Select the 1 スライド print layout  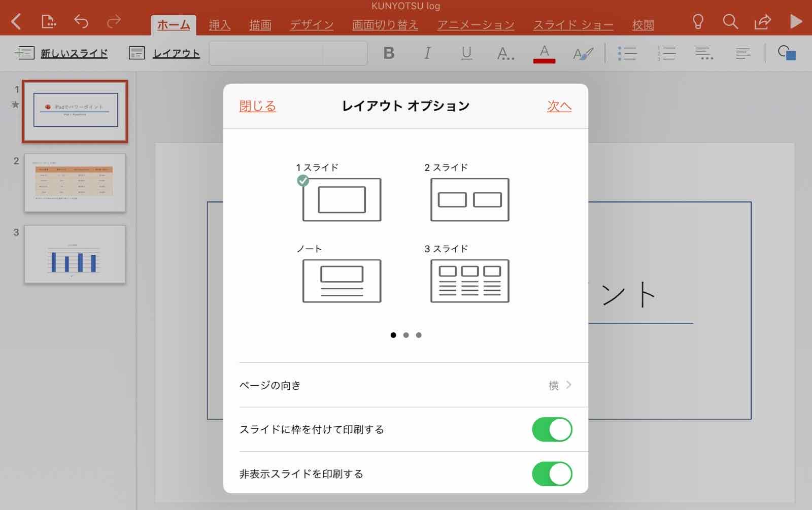(x=342, y=199)
